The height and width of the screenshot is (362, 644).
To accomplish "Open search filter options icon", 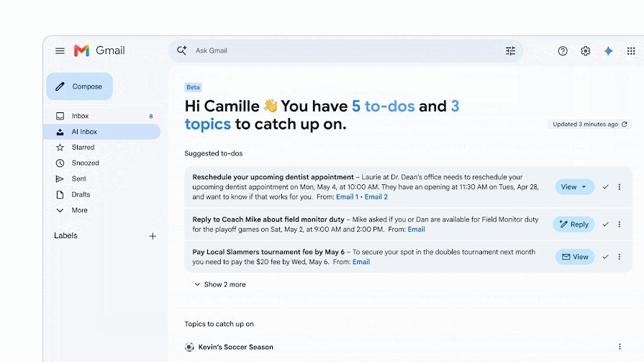I will pos(510,51).
